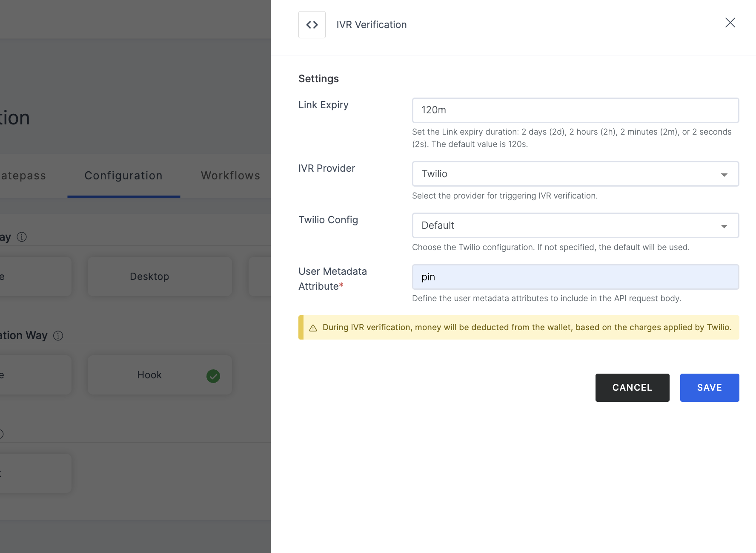Click the code brackets icon beside IVR Verification
The image size is (756, 553).
[x=312, y=25]
